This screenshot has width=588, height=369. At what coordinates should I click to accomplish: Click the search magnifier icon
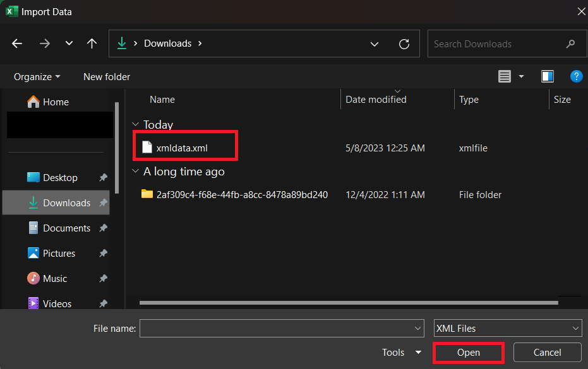point(570,44)
